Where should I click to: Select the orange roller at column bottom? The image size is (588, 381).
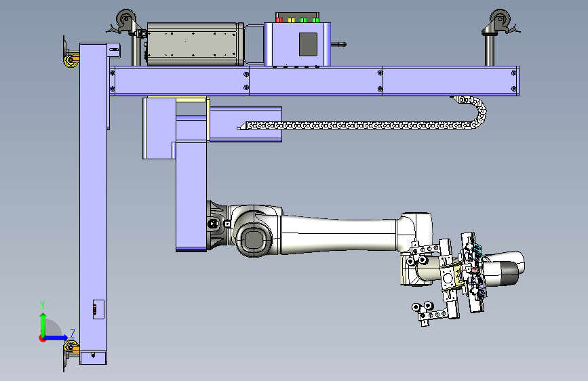pyautogui.click(x=72, y=347)
